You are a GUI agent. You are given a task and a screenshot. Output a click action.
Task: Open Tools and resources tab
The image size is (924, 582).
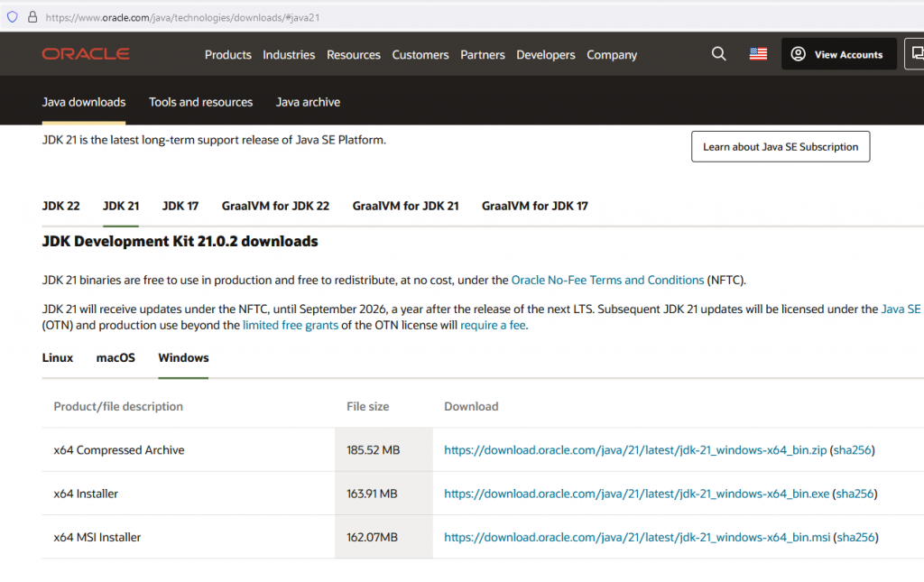200,102
